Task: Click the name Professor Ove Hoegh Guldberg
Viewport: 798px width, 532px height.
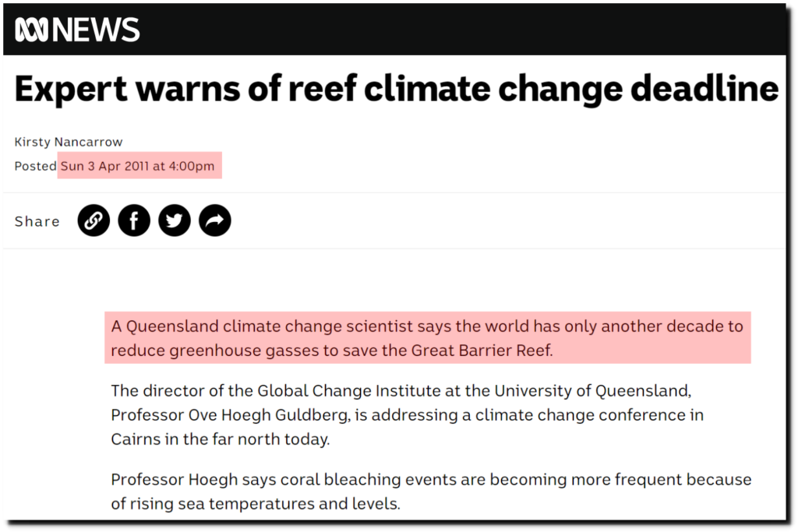Action: [x=231, y=415]
